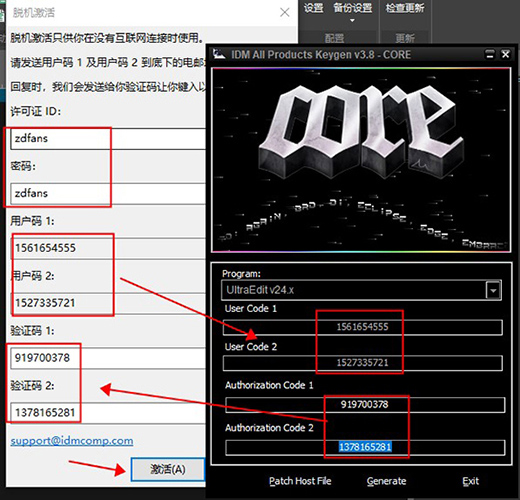Click the IDM All Products Keygen title text
The height and width of the screenshot is (500, 520).
[321, 54]
